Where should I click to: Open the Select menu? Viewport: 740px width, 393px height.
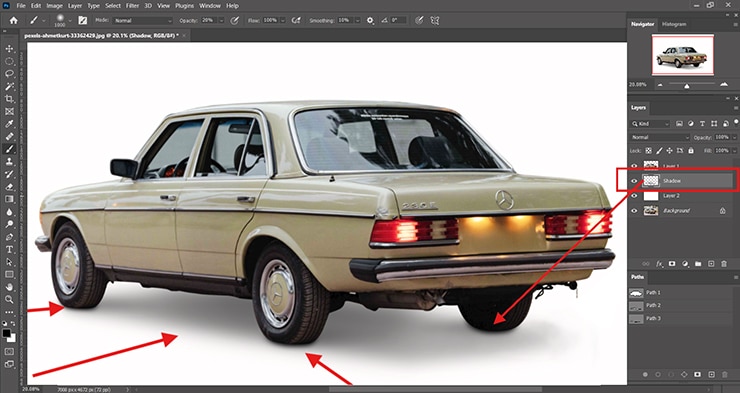(113, 6)
